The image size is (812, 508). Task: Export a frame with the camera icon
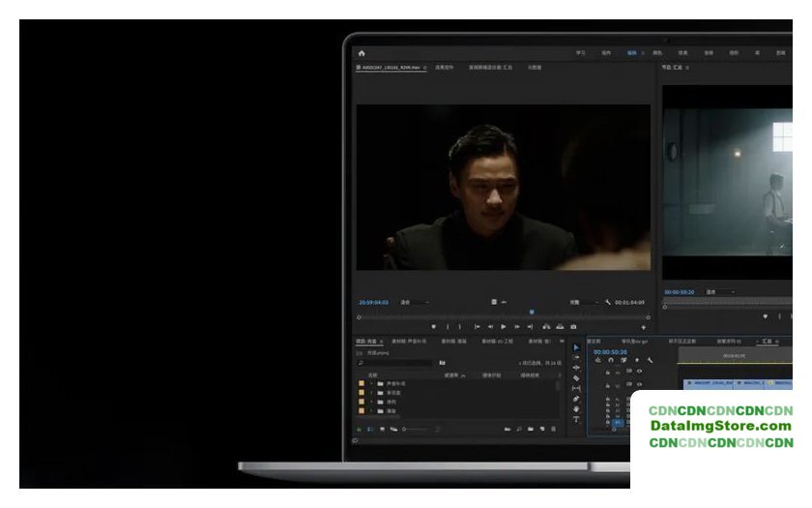pos(573,327)
